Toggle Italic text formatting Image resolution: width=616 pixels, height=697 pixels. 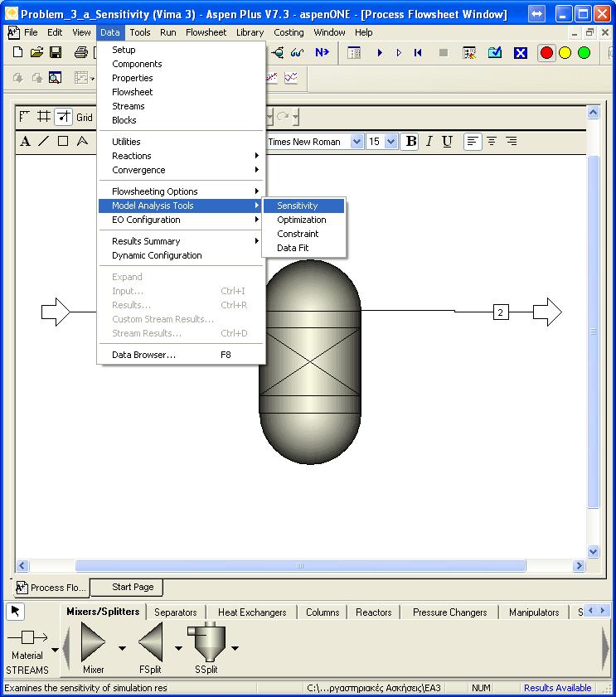pos(429,142)
